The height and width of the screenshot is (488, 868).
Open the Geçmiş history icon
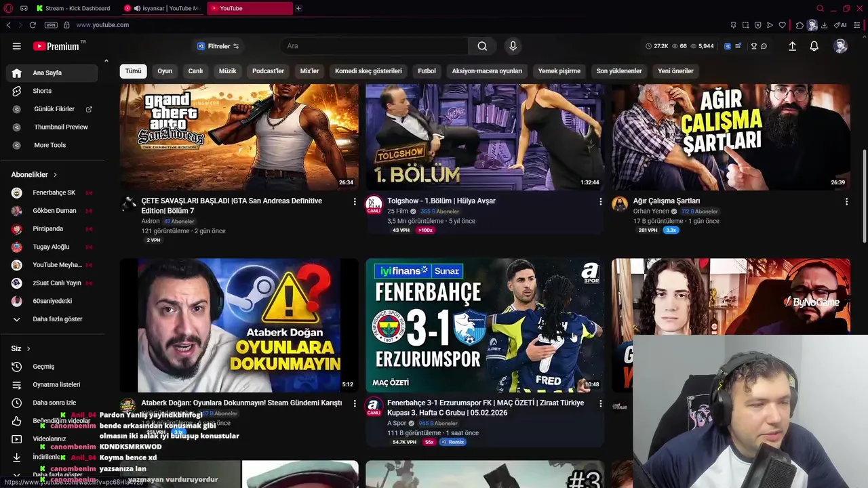tap(17, 367)
